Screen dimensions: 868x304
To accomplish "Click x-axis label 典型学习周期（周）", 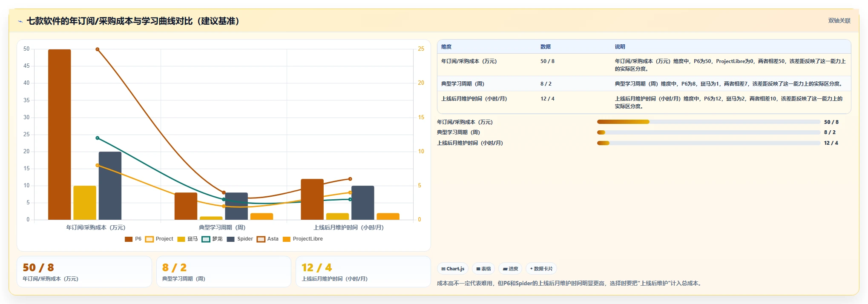I will [222, 228].
